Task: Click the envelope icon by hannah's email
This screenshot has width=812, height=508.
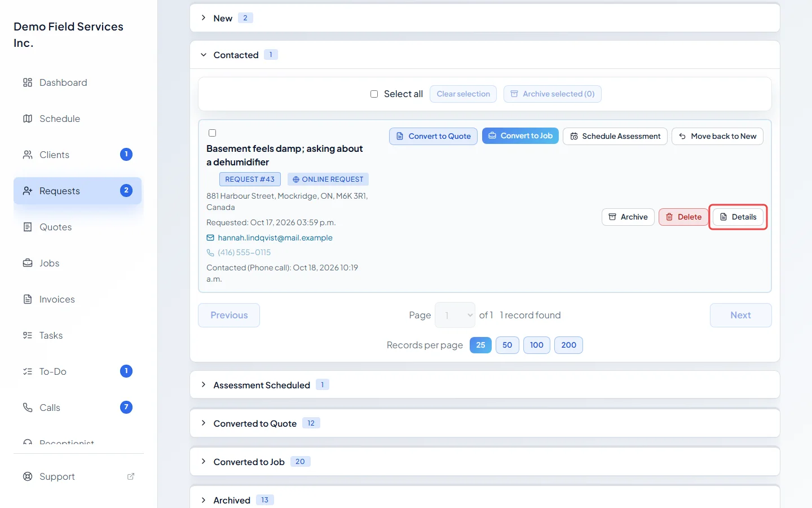Action: click(210, 238)
